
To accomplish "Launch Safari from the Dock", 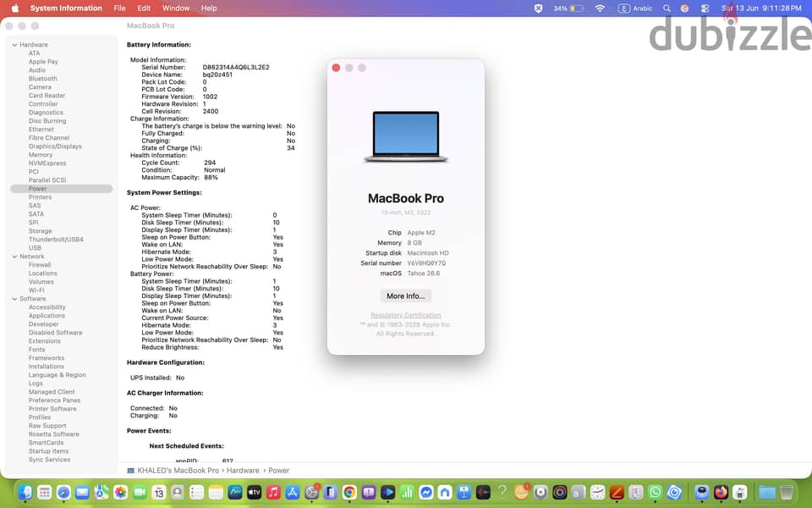I will pos(63,493).
